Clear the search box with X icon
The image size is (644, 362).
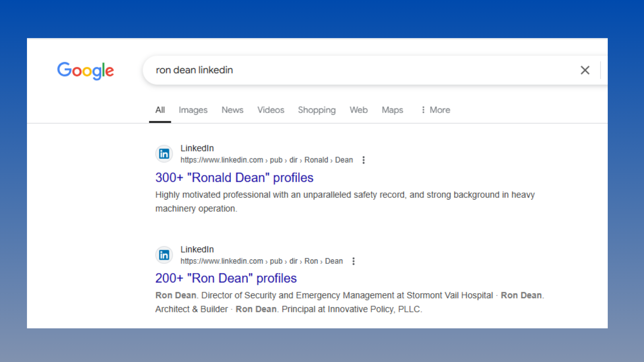click(x=585, y=70)
